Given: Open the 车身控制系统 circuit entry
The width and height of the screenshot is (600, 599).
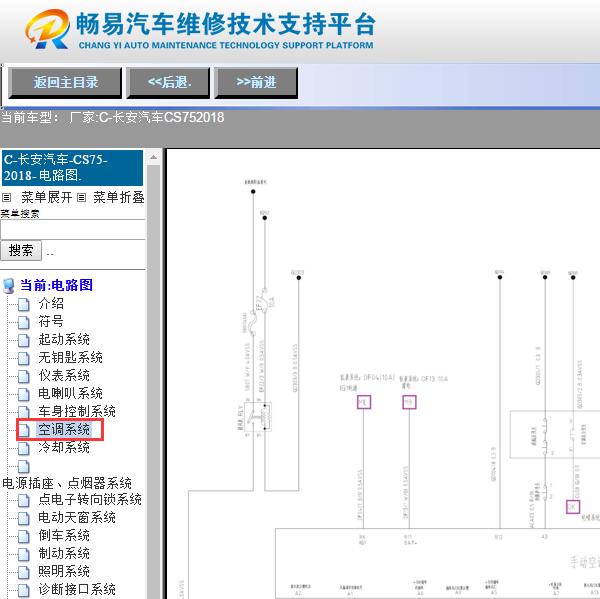Looking at the screenshot, I should 77,411.
